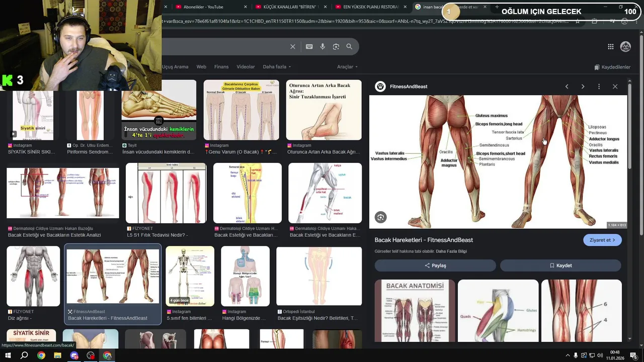This screenshot has height=362, width=644.
Task: Open the notification center in system tray
Action: tap(633, 355)
